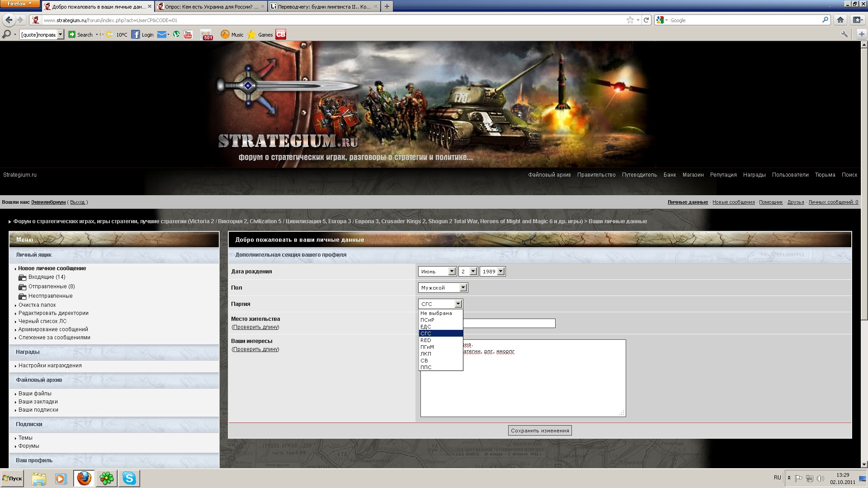Click the page vertical scrollbar down arrow
This screenshot has height=488, width=868.
tap(864, 464)
